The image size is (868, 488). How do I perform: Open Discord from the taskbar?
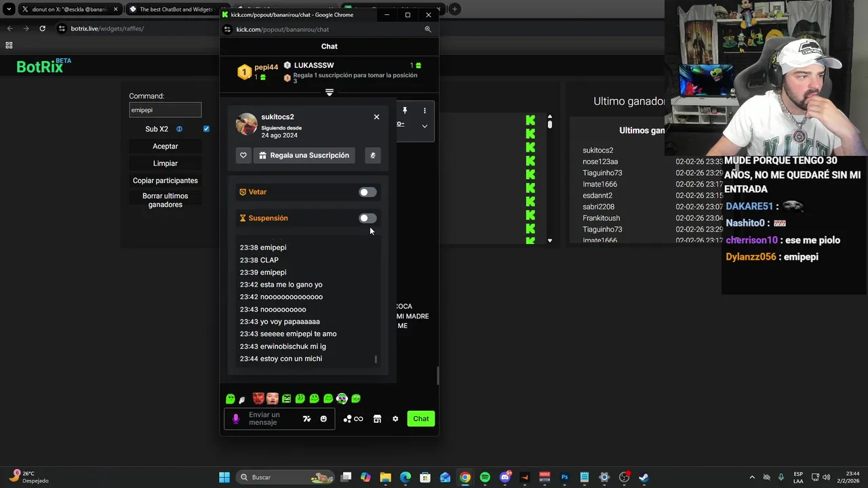click(x=505, y=477)
